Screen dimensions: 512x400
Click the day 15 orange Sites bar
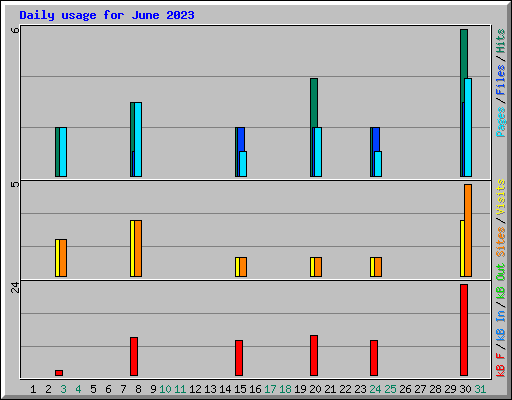pyautogui.click(x=243, y=267)
